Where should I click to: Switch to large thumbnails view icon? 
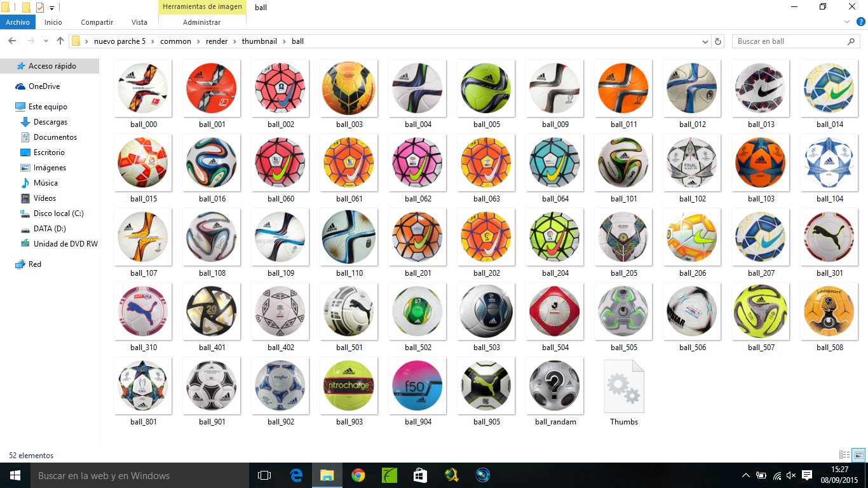[858, 455]
